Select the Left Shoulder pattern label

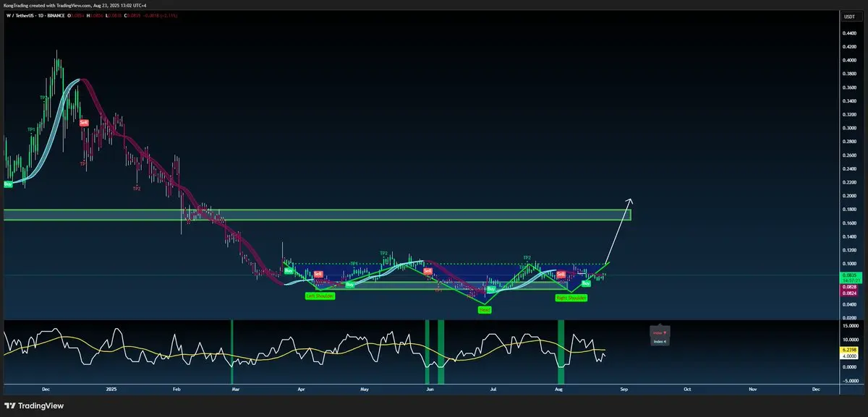point(320,296)
